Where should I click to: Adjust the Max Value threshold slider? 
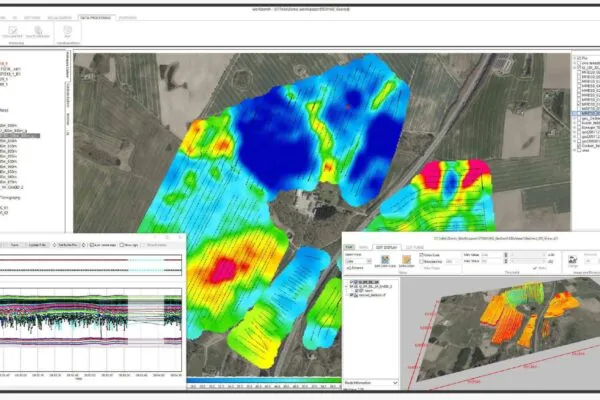click(x=528, y=261)
